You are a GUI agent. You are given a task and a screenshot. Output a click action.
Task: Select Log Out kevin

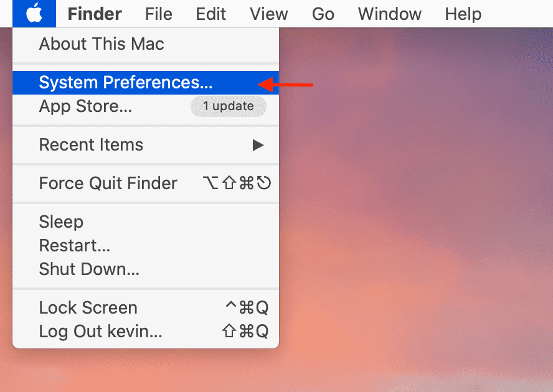146,331
